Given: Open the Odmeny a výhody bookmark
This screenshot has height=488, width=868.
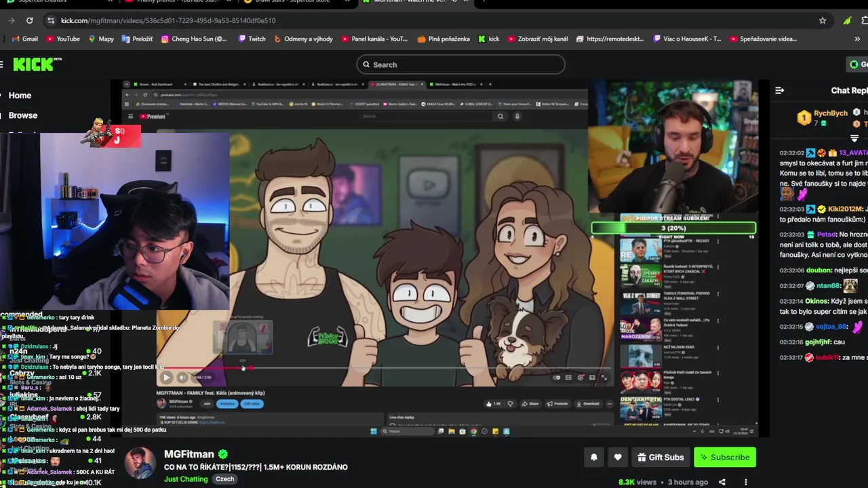Looking at the screenshot, I should [x=303, y=39].
